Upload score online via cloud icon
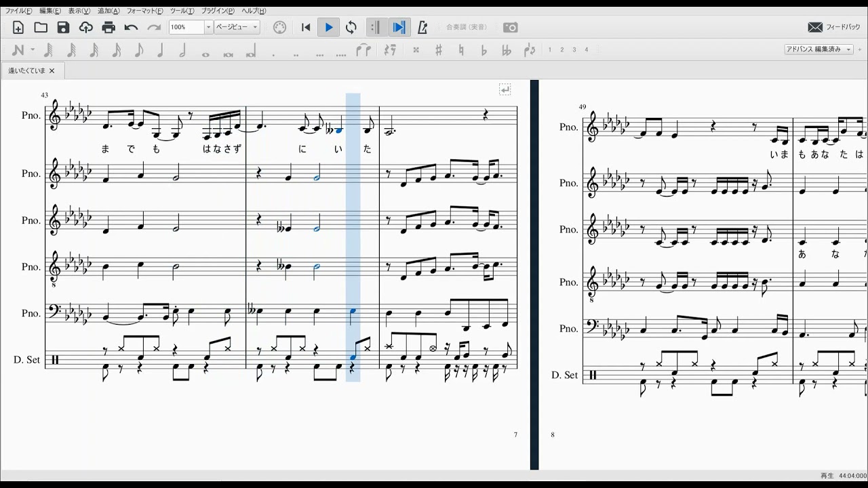This screenshot has height=488, width=868. tap(85, 27)
